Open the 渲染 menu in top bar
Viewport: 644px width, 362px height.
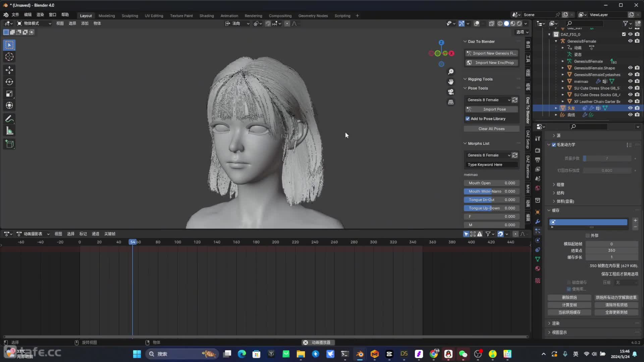coord(40,15)
